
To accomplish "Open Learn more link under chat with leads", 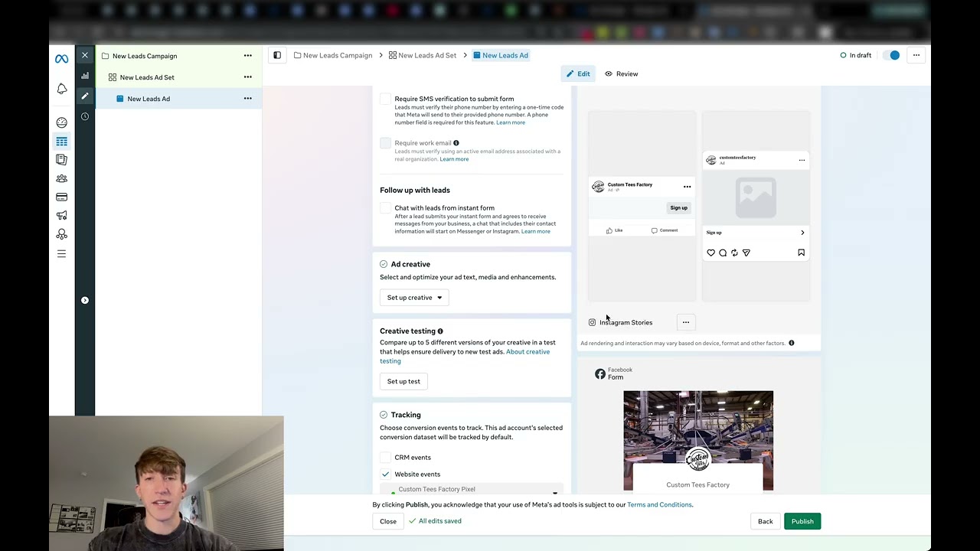I will [x=535, y=231].
